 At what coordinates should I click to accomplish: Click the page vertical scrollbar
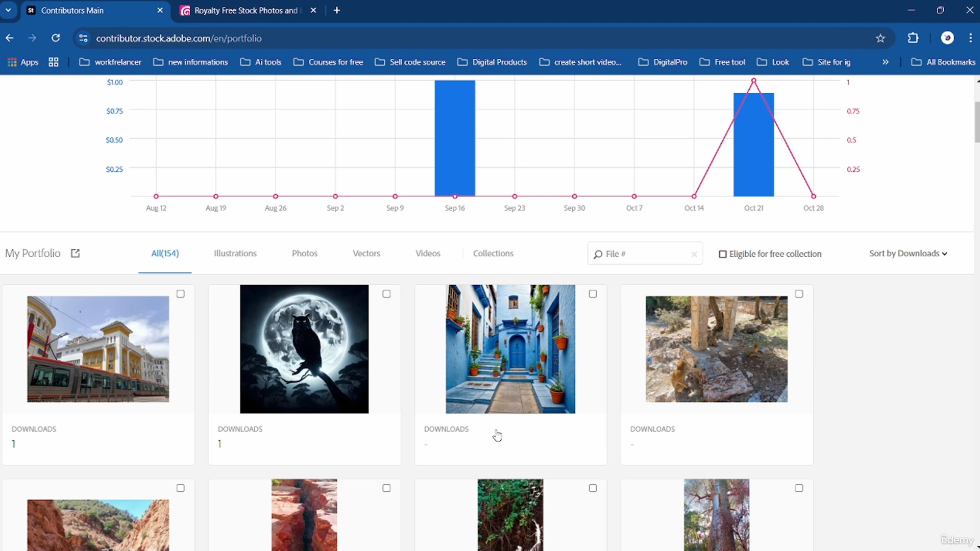[977, 122]
